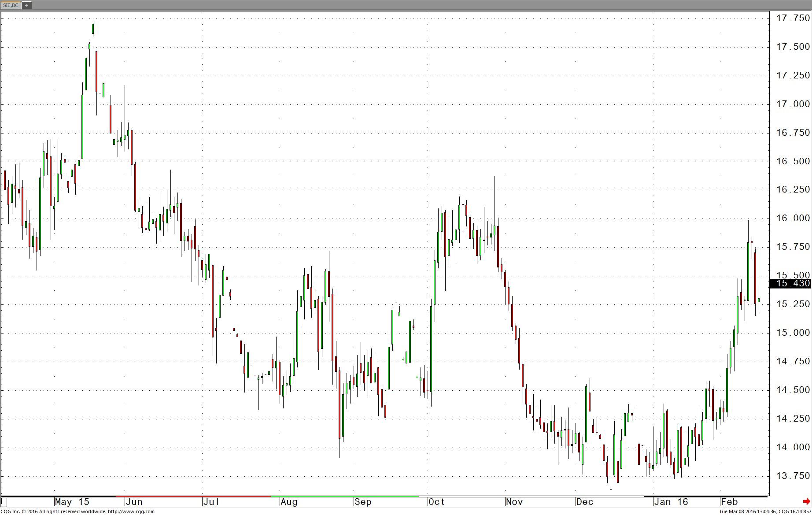Click the 16.750 price axis label
The height and width of the screenshot is (515, 812).
tap(793, 133)
